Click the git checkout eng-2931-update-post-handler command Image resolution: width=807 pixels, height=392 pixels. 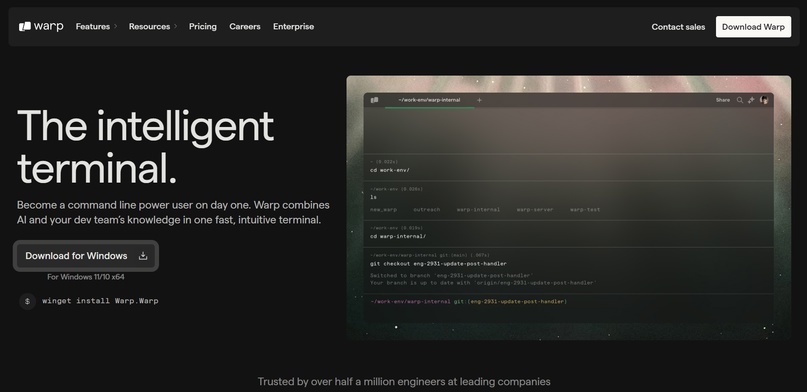438,263
